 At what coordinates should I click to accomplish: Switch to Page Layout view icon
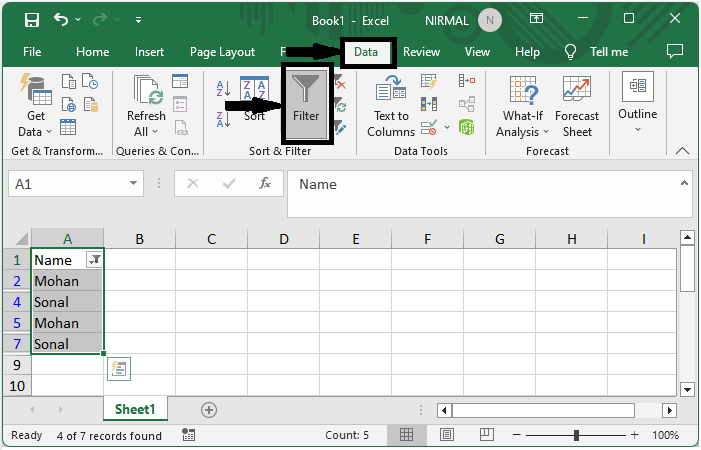click(447, 434)
